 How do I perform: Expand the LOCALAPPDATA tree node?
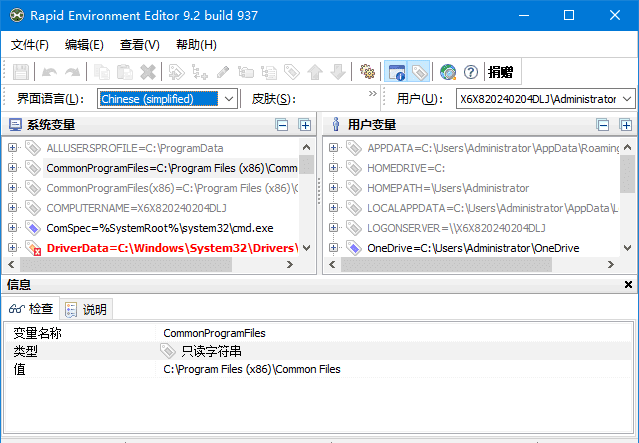point(333,207)
